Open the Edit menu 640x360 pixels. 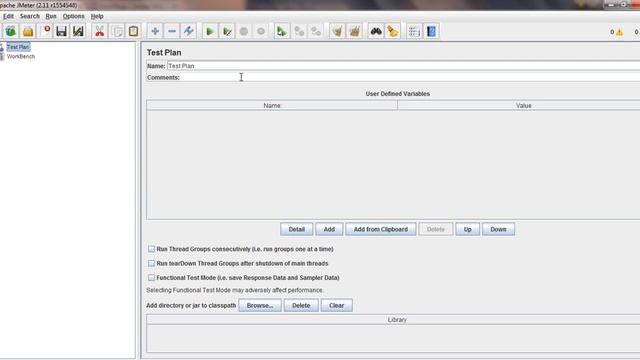(x=8, y=16)
